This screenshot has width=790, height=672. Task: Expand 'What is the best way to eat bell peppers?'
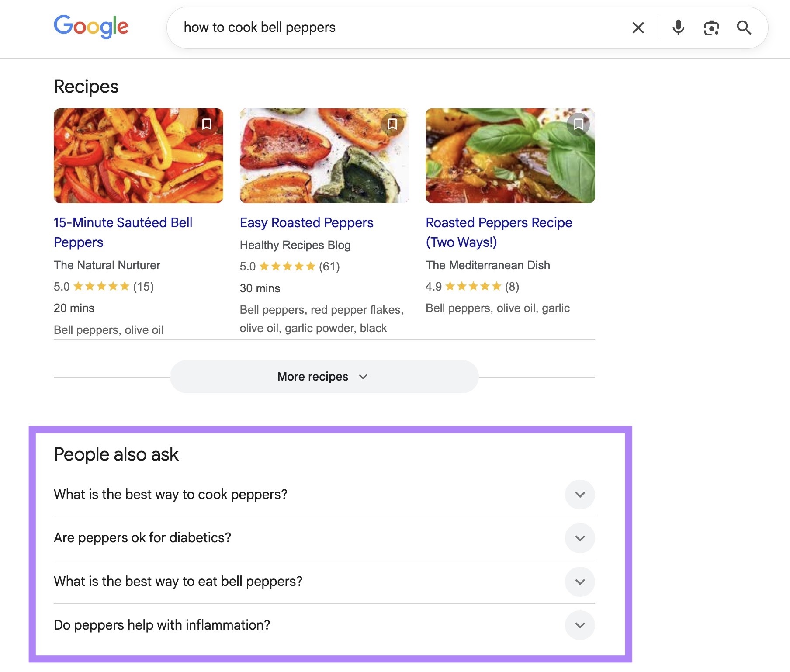580,582
